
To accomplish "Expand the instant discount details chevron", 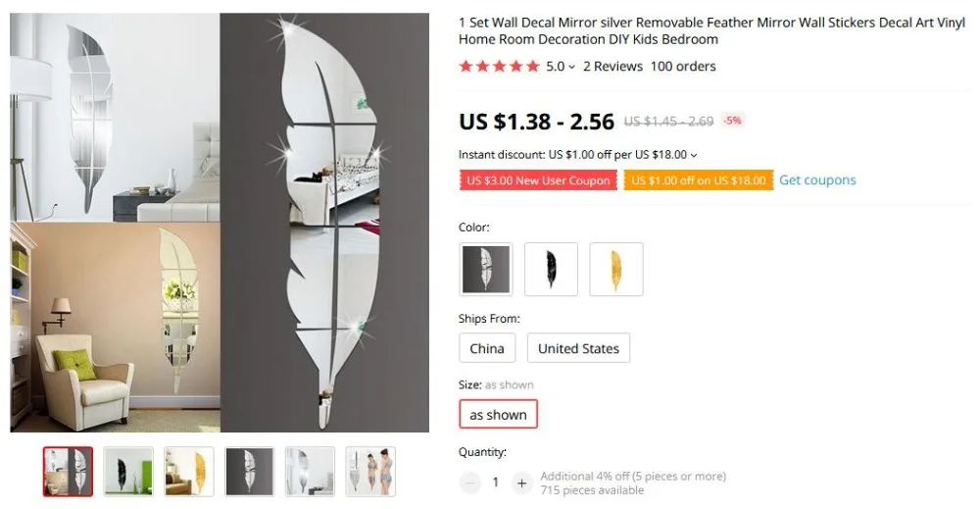I will click(693, 155).
